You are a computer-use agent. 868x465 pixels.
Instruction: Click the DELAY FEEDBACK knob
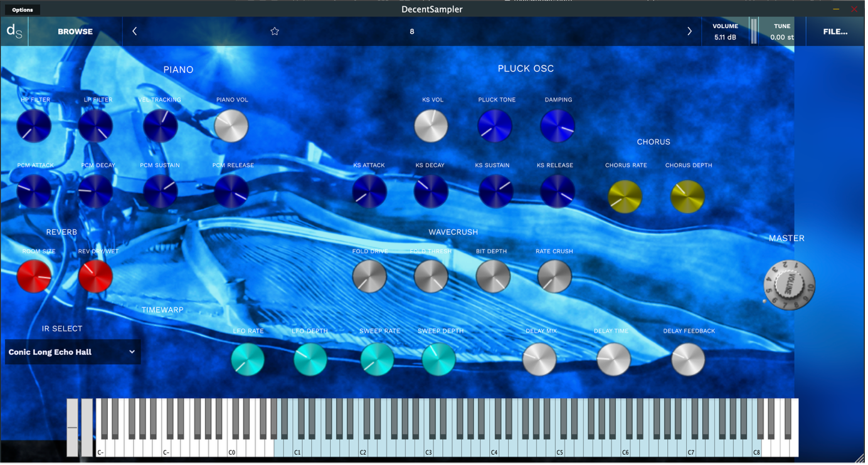[688, 360]
